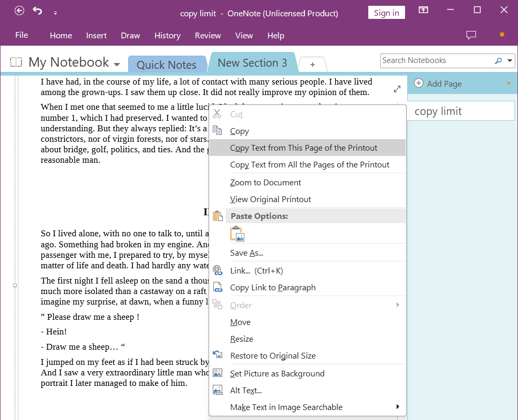518x420 pixels.
Task: Click the Search Notebooks input field
Action: pos(437,60)
